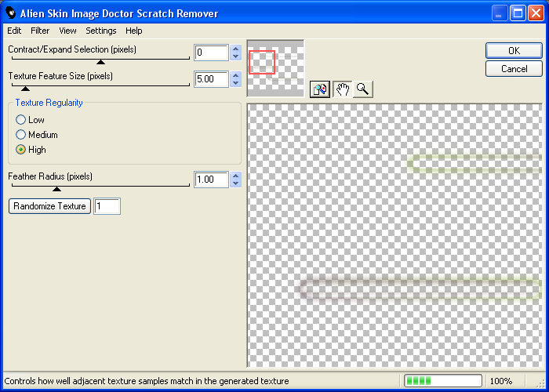Click the Texture Feature Size slider handle
The image size is (549, 392).
coord(25,89)
